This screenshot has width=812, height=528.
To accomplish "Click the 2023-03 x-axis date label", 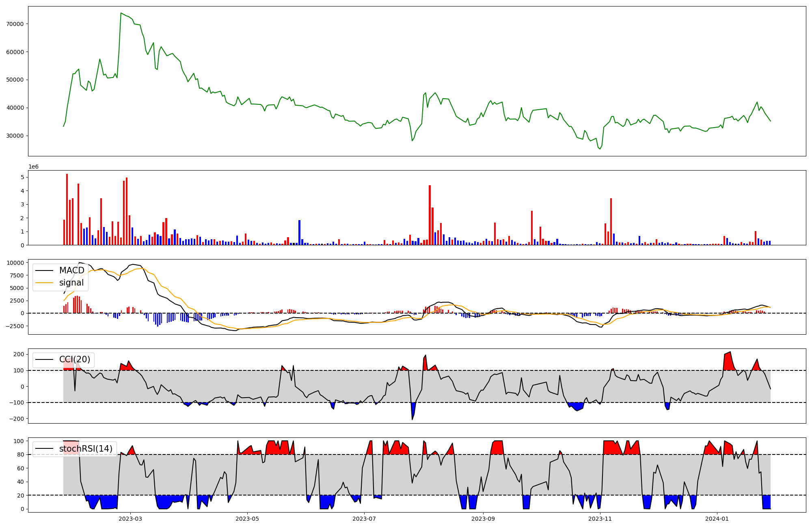I will pos(130,519).
